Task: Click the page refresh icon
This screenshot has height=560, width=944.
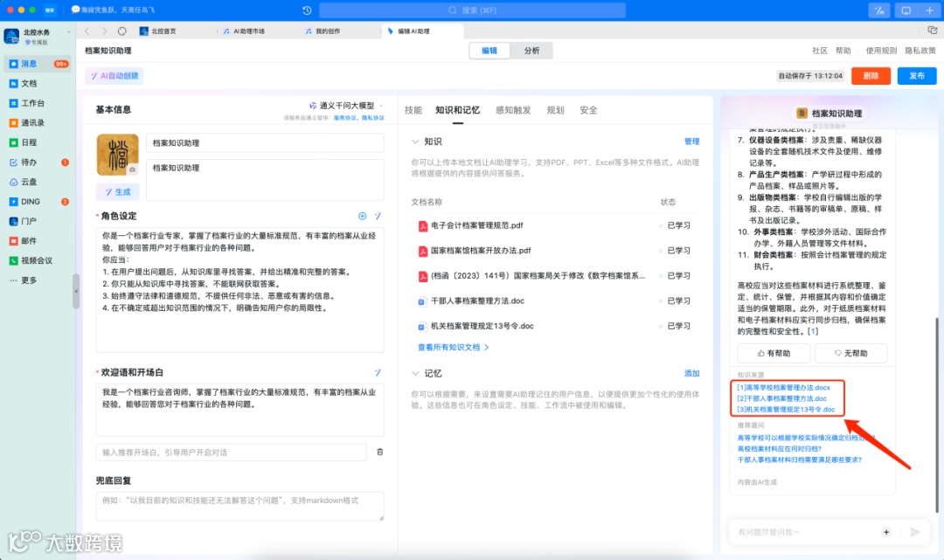Action: point(122,31)
